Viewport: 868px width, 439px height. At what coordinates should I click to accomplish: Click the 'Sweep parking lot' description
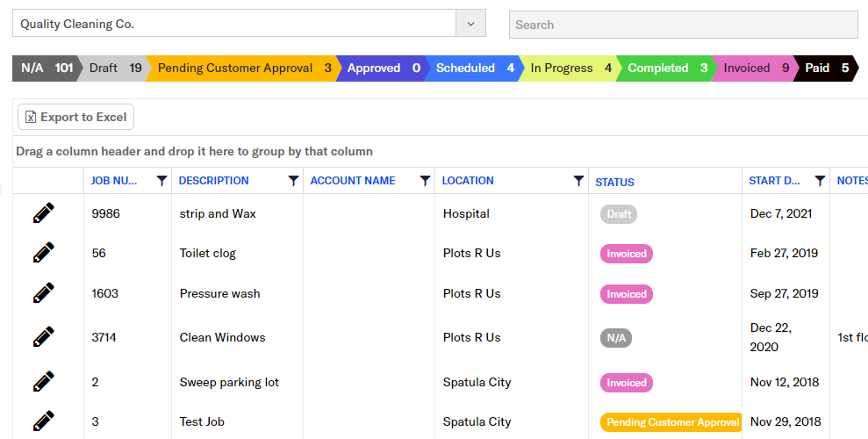click(229, 382)
